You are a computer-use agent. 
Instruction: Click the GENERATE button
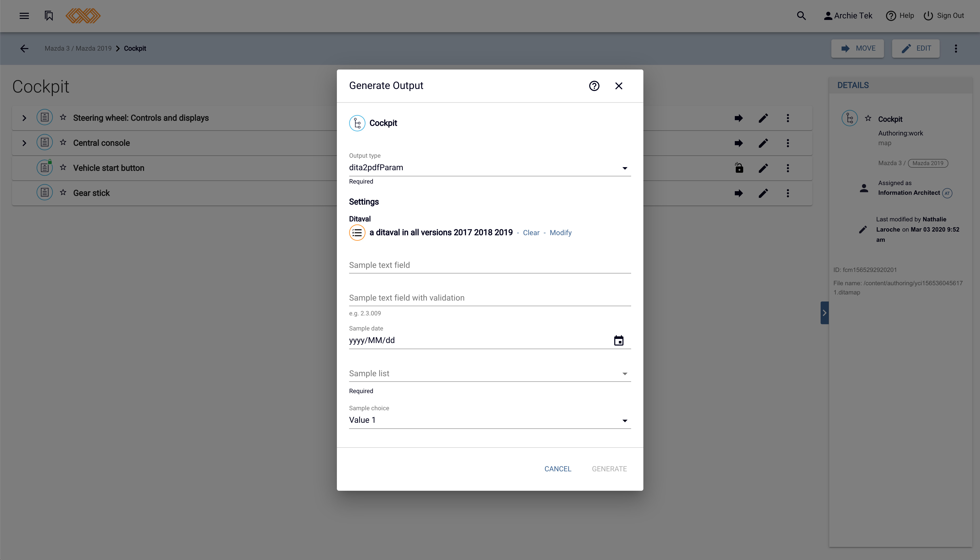point(609,469)
